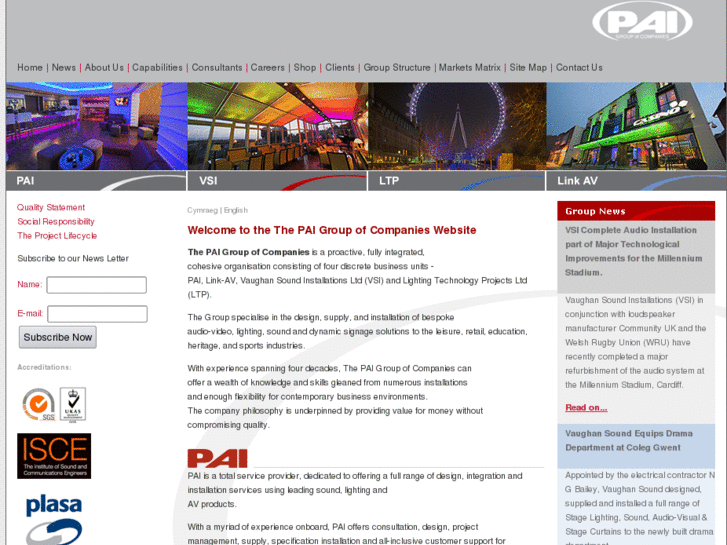Click the Read on... link
This screenshot has height=545, width=727.
586,408
